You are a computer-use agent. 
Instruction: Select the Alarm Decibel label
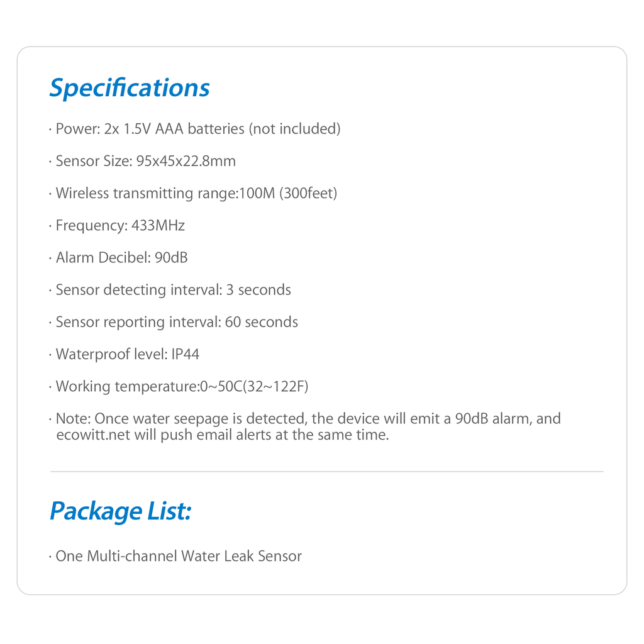[x=103, y=258]
